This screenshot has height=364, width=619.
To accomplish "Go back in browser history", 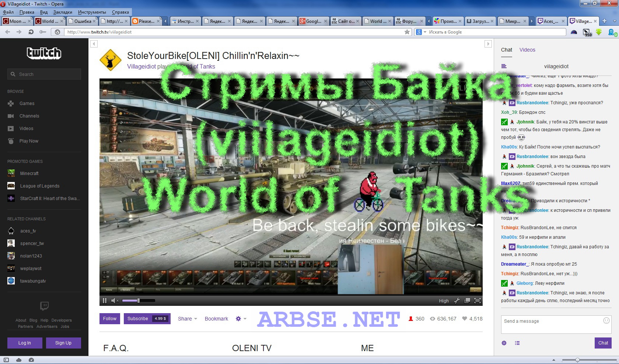I will (x=8, y=32).
